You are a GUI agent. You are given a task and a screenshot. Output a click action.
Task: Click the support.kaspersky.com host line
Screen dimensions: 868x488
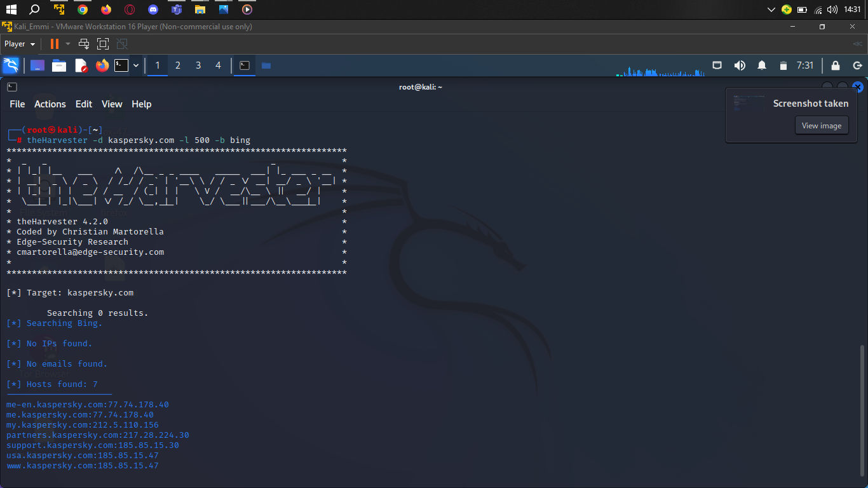[x=93, y=445]
